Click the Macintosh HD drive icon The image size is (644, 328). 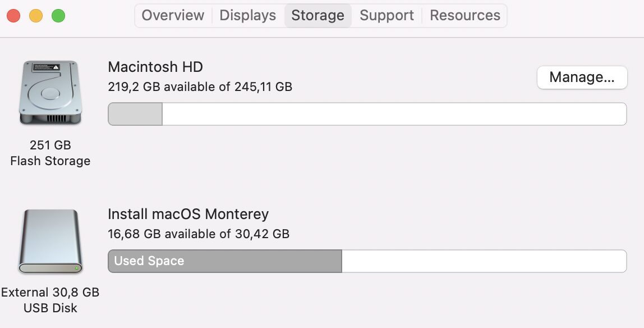[50, 93]
